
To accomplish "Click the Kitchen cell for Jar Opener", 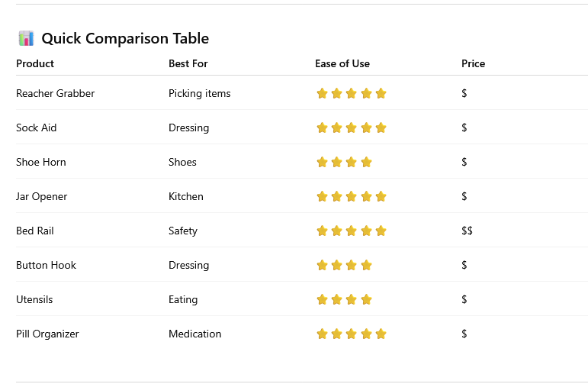I will pyautogui.click(x=185, y=196).
